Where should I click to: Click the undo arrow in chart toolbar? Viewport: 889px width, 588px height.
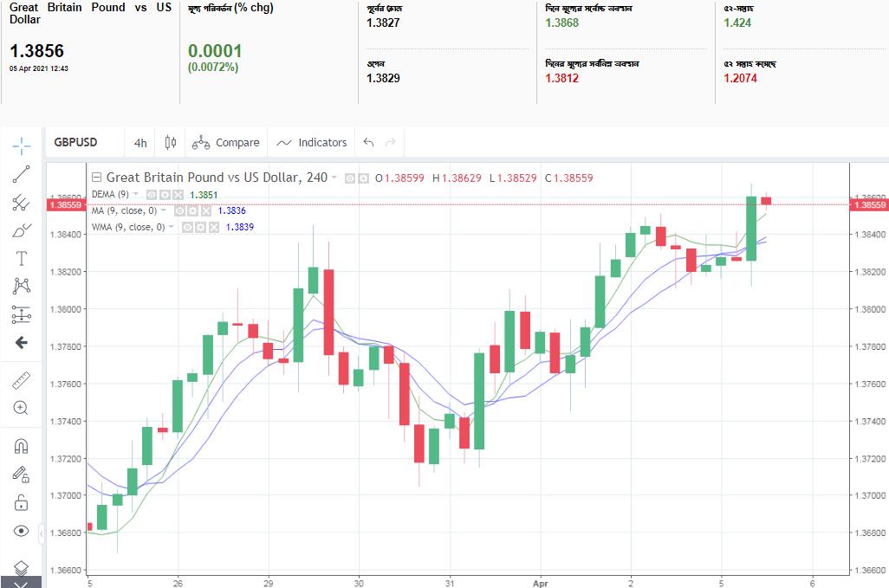369,143
